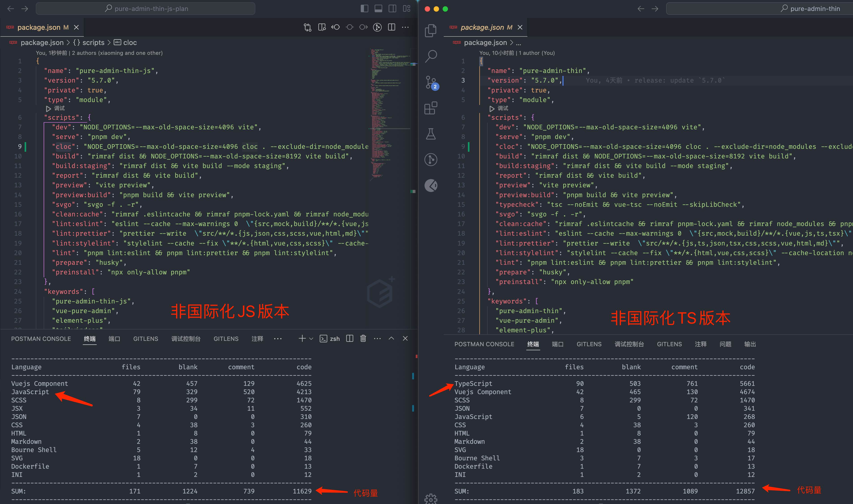Click the split editor right icon
This screenshot has height=504, width=853.
(392, 27)
